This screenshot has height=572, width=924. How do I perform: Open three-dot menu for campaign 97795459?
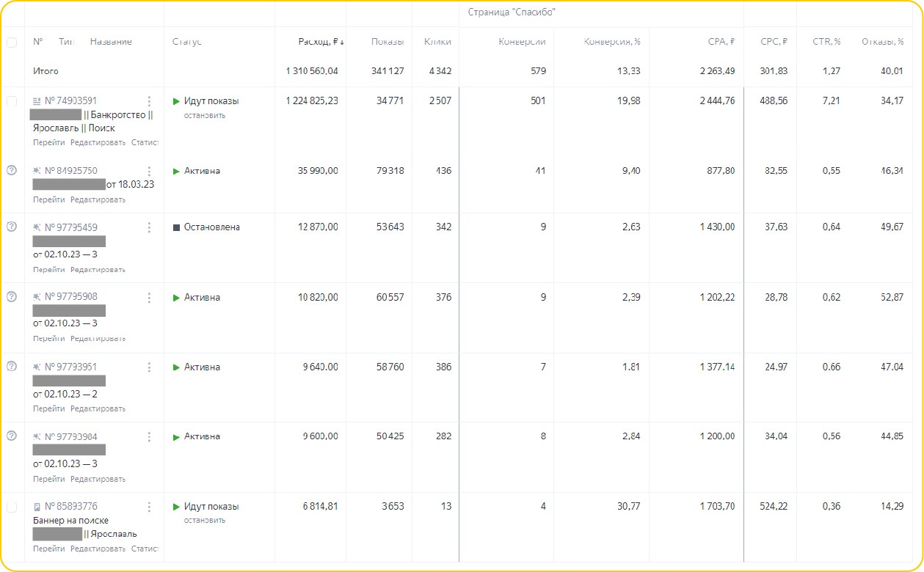[x=149, y=227]
